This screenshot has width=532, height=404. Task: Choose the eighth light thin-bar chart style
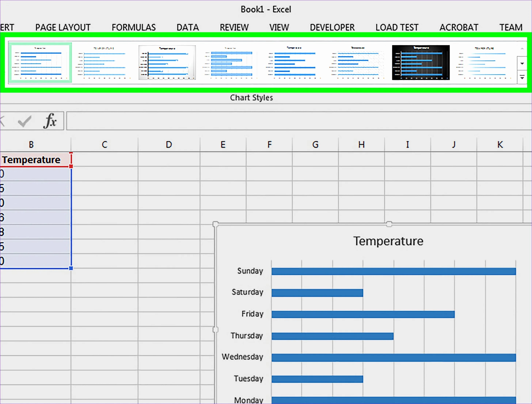click(x=484, y=63)
